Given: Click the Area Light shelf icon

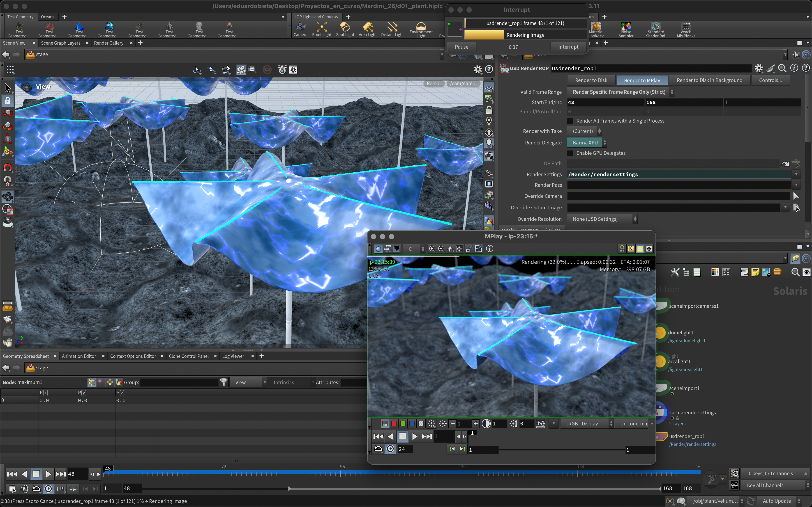Looking at the screenshot, I should click(x=367, y=29).
